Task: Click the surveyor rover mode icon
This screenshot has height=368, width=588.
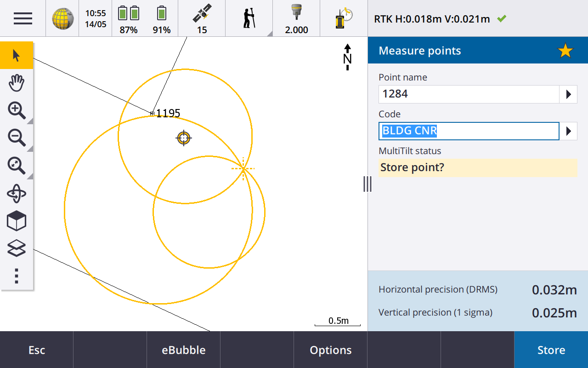Action: pyautogui.click(x=249, y=18)
